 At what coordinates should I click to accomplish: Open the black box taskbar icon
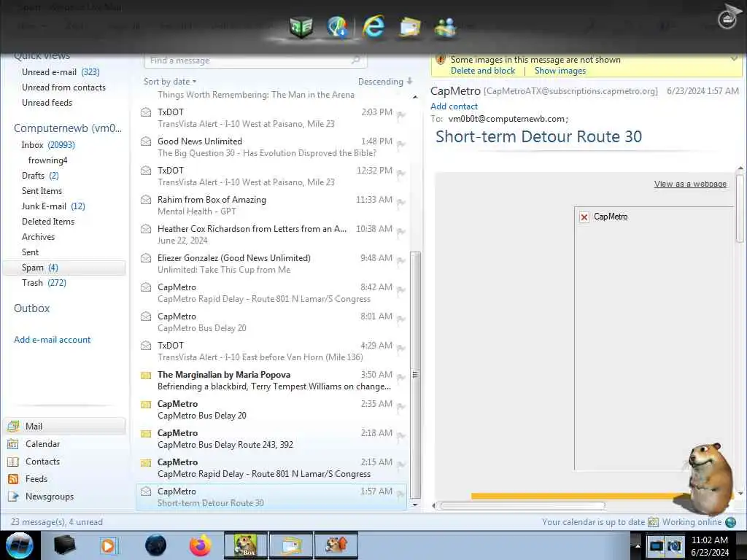64,545
